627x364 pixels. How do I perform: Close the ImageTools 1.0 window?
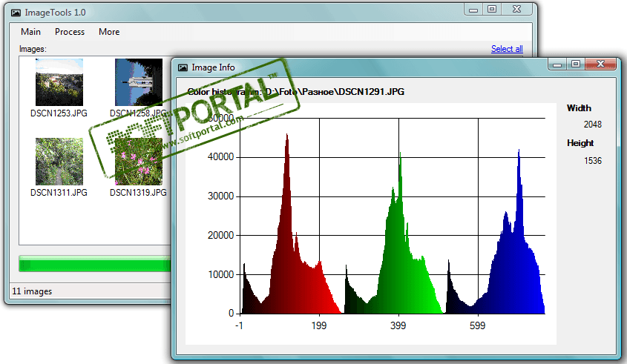point(516,10)
